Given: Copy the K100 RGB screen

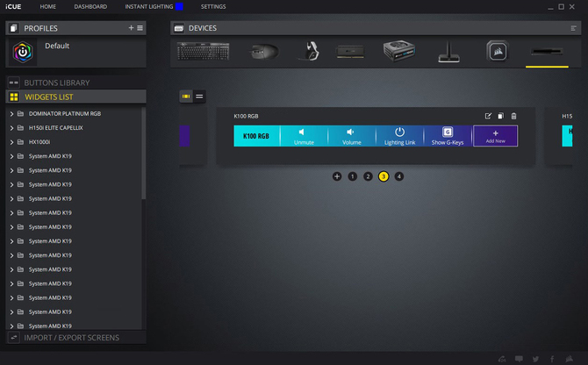Looking at the screenshot, I should (x=500, y=116).
